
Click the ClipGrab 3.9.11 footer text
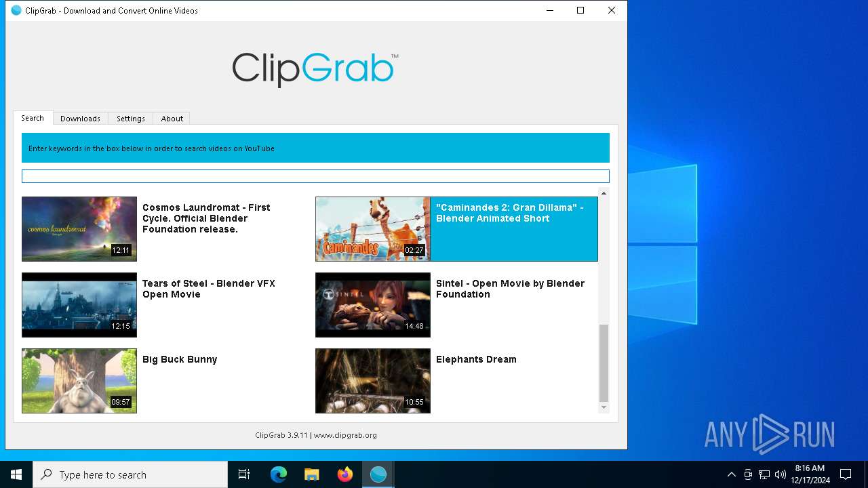click(281, 435)
